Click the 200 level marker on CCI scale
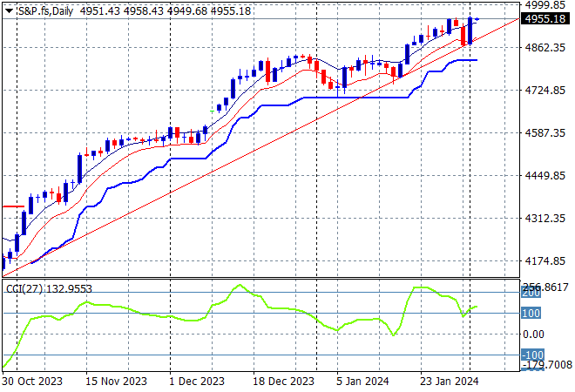575x392 pixels. point(531,294)
